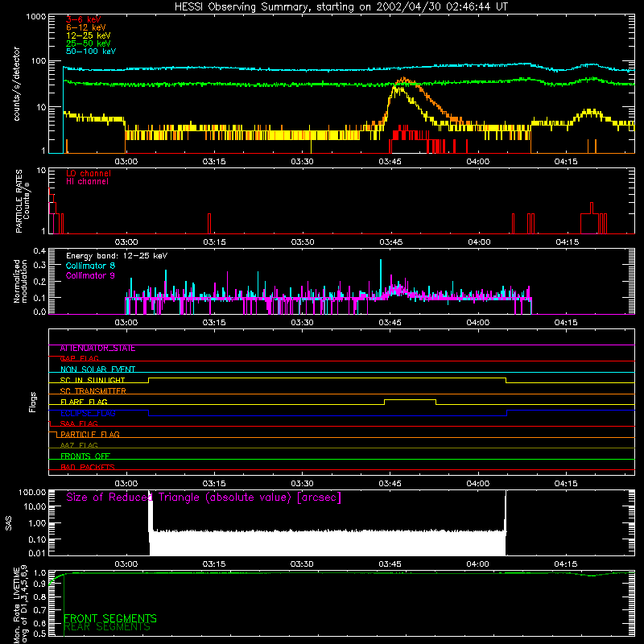Click the 0.5 tick label on livetime axis
The image size is (644, 644).
(x=39, y=634)
